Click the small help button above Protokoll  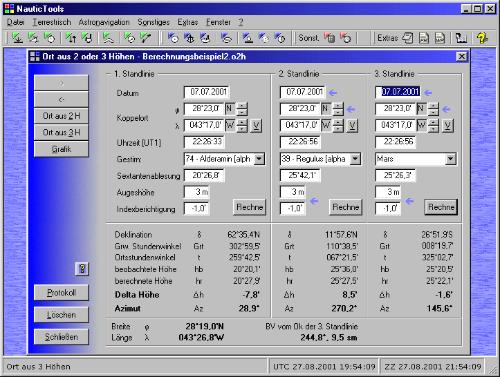pyautogui.click(x=82, y=269)
